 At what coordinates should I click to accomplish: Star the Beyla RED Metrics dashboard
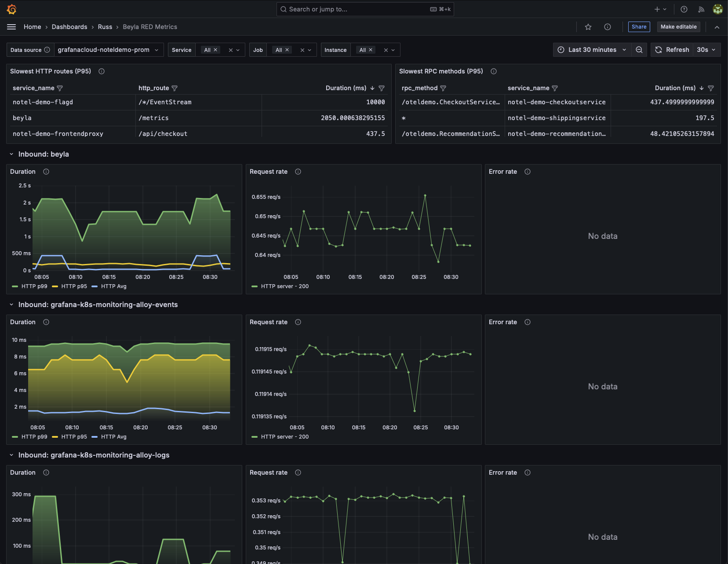pyautogui.click(x=588, y=27)
